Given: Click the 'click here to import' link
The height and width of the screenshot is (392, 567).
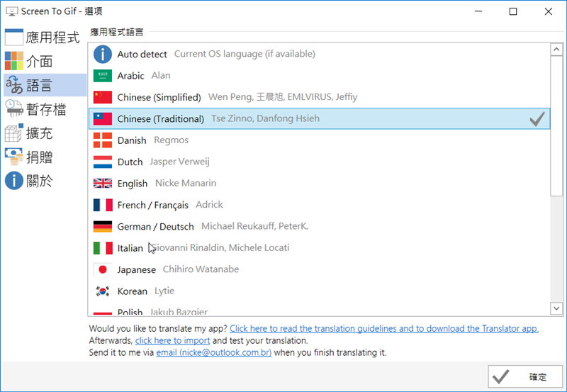Looking at the screenshot, I should 172,340.
